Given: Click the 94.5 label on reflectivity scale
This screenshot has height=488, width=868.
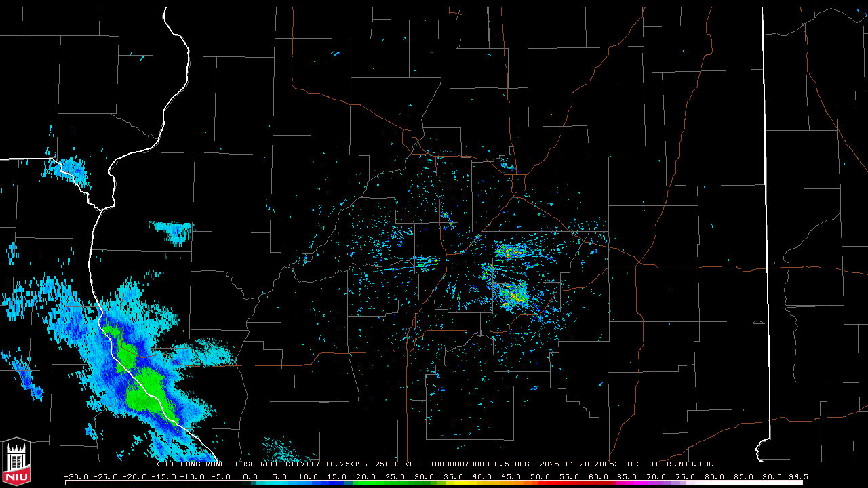Looking at the screenshot, I should point(797,476).
